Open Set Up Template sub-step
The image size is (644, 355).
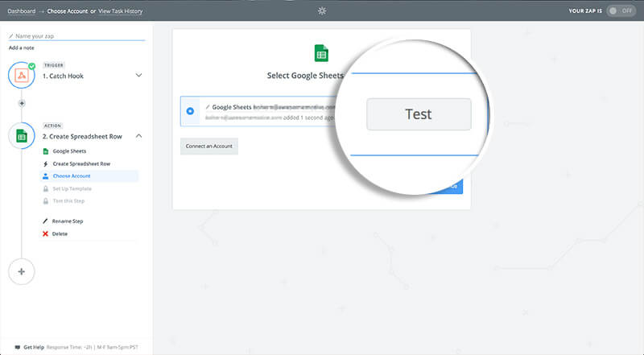tap(72, 188)
